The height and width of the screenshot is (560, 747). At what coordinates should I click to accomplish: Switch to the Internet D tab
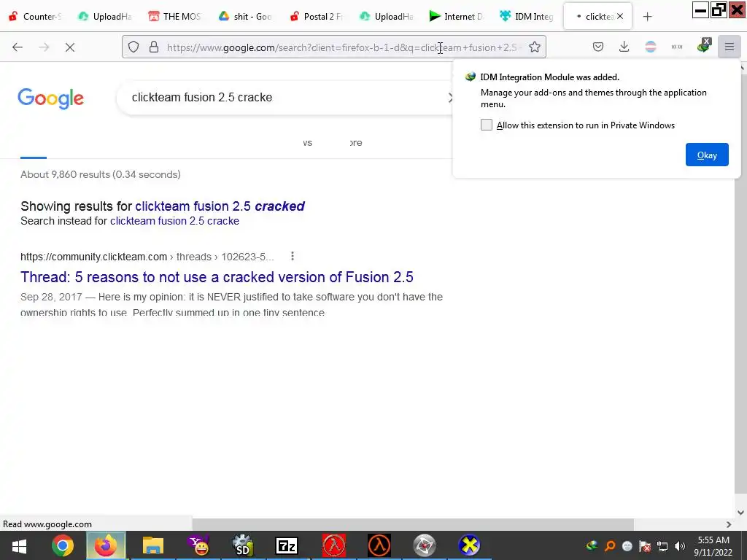tap(457, 16)
